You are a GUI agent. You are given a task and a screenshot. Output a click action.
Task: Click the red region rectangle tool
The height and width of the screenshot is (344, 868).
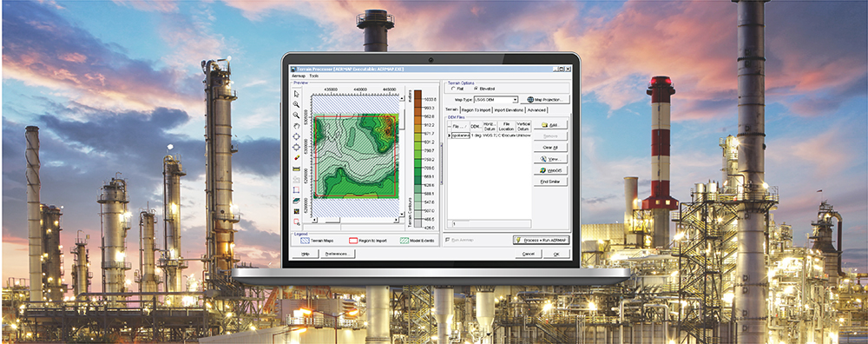coord(296,190)
